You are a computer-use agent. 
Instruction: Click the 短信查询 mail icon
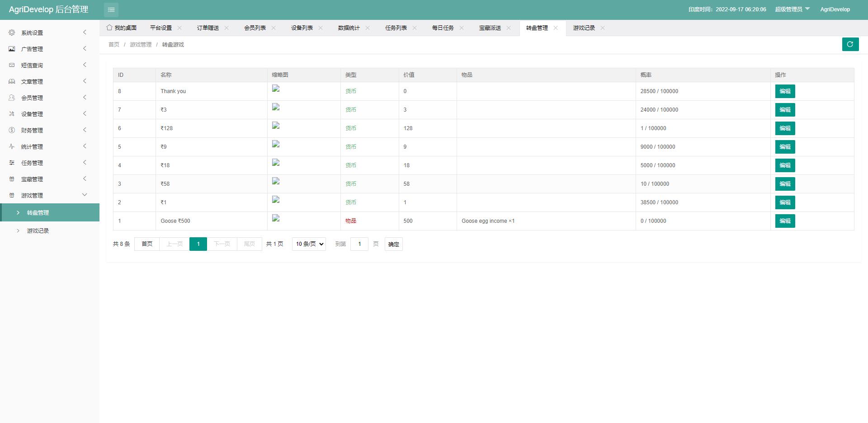12,65
